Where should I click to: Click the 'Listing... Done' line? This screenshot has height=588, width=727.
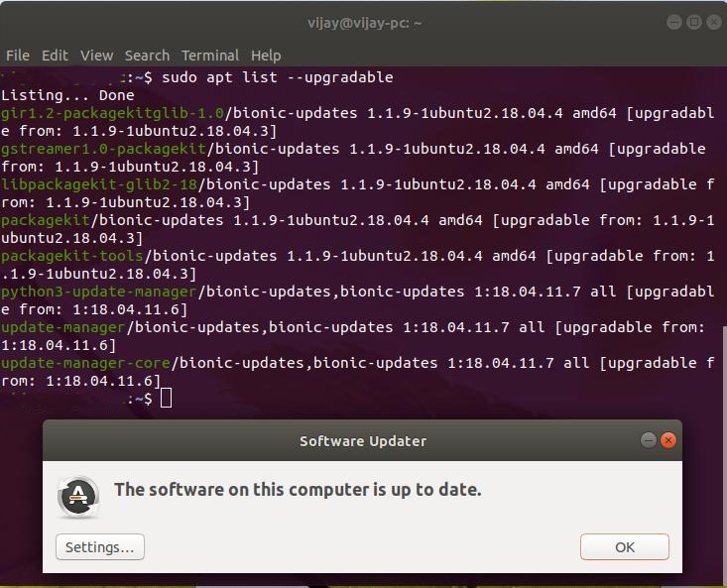coord(67,95)
